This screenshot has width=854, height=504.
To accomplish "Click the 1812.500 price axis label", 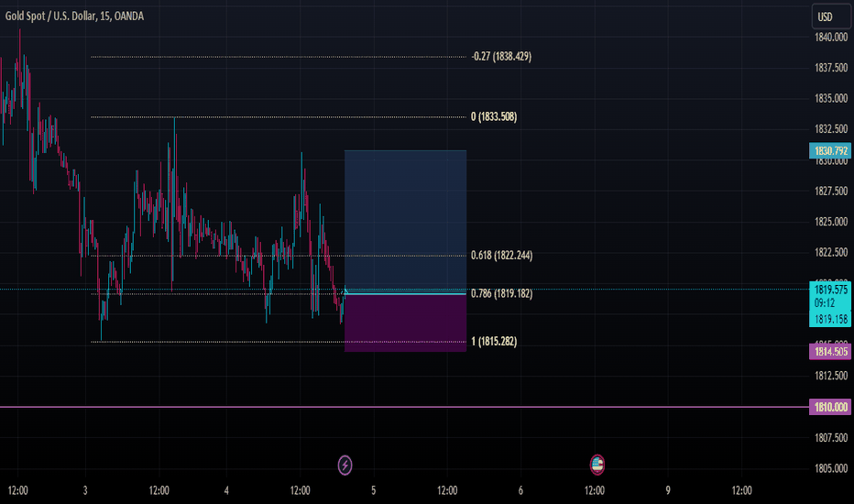I will point(830,376).
